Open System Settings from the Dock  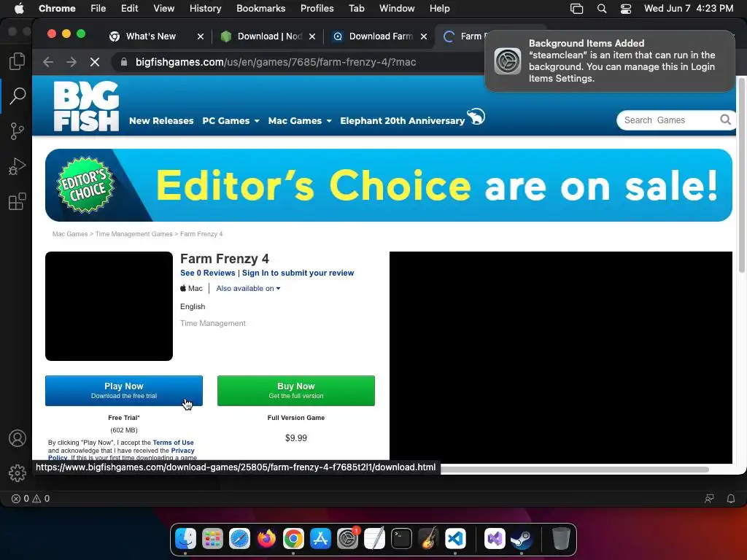pos(348,539)
